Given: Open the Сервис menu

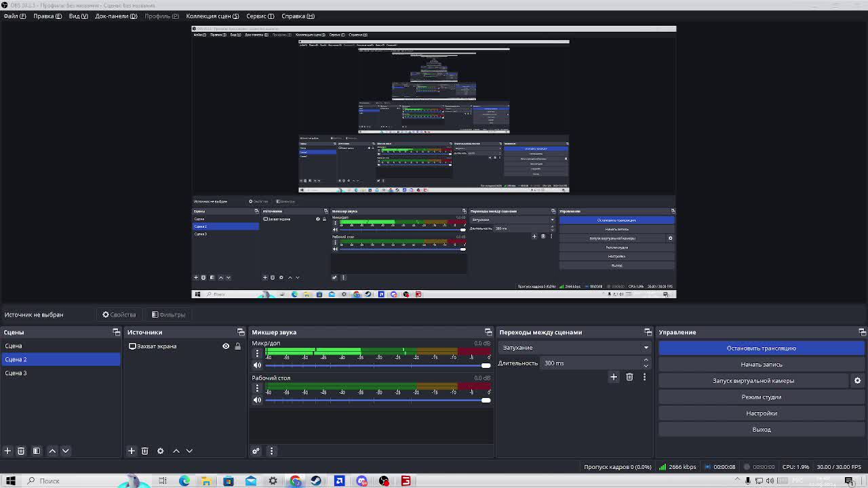Looking at the screenshot, I should pyautogui.click(x=260, y=16).
